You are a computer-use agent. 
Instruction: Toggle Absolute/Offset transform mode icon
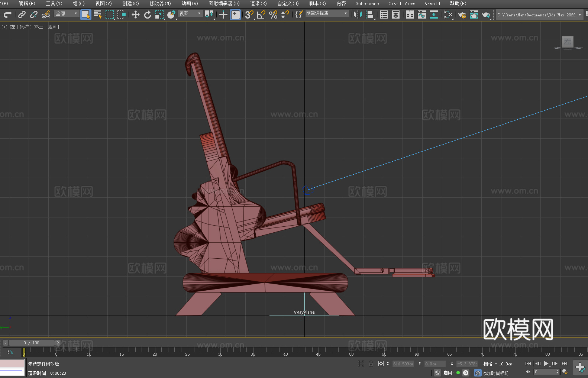pos(381,364)
